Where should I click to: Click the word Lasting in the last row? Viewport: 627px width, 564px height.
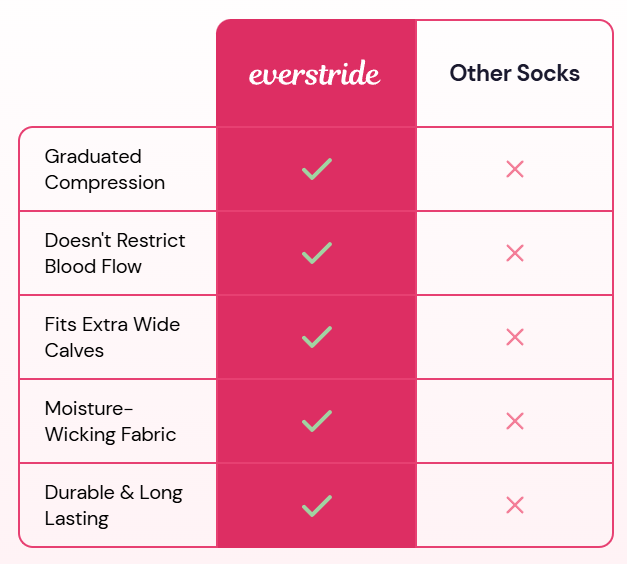coord(77,519)
